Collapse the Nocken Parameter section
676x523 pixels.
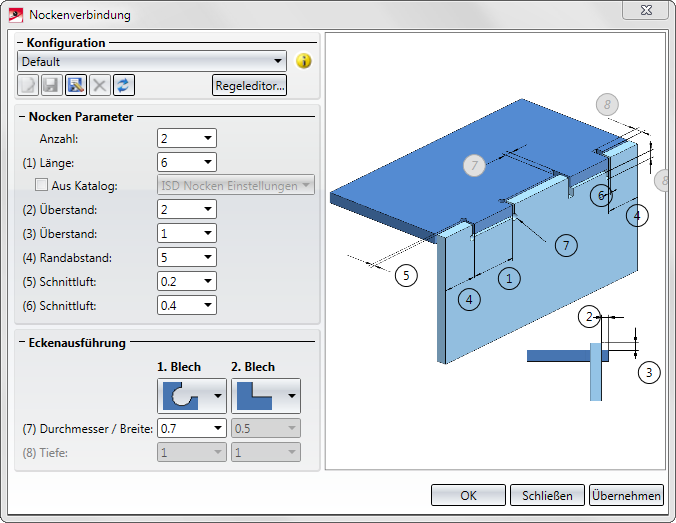pos(22,116)
